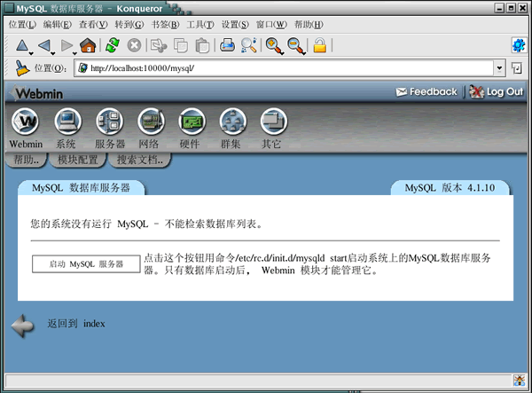The image size is (532, 393).
Task: Open the 编辑(E) menu
Action: [58, 25]
